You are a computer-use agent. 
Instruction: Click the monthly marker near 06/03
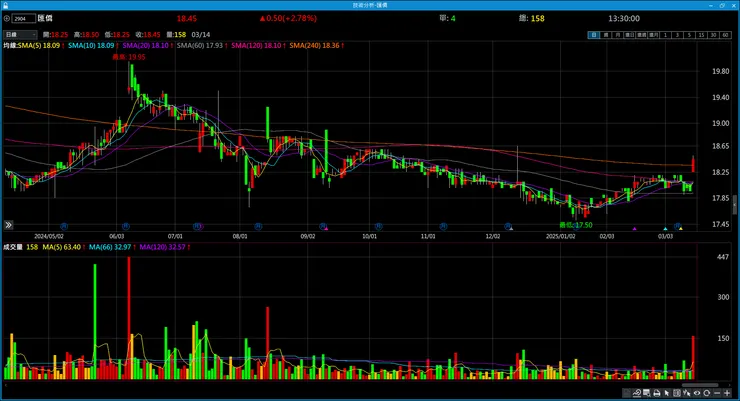pos(126,227)
